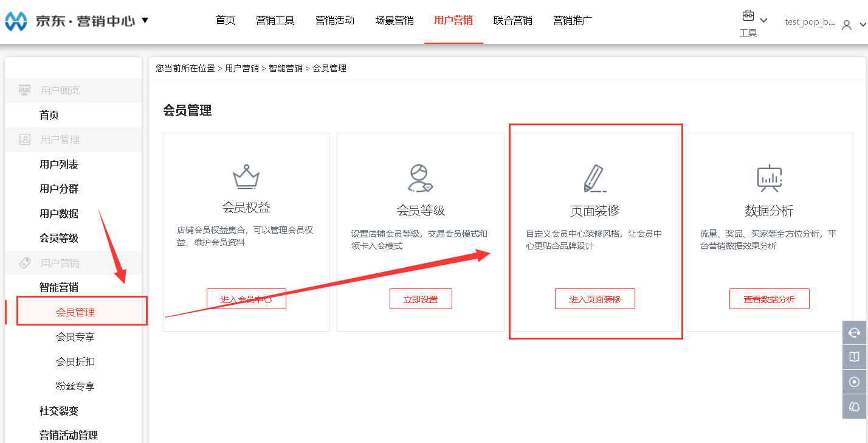Open 场景营销 in the top navigation
868x443 pixels.
tap(394, 21)
